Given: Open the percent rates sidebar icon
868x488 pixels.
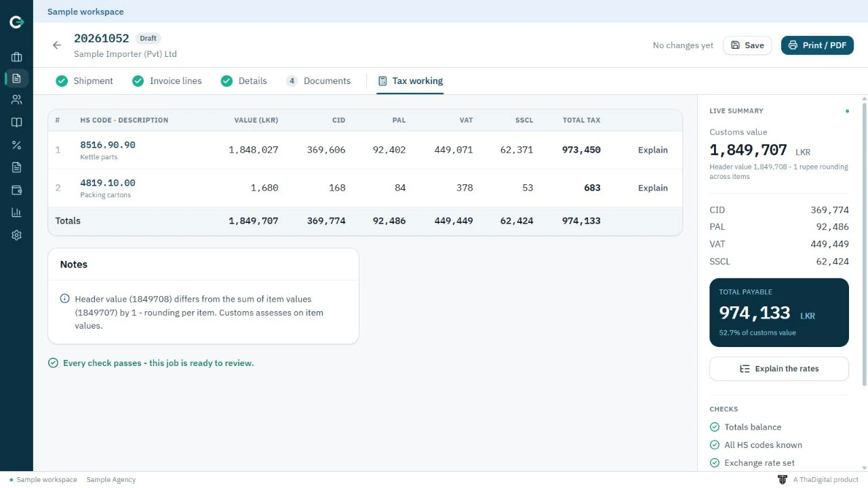Looking at the screenshot, I should click(16, 145).
